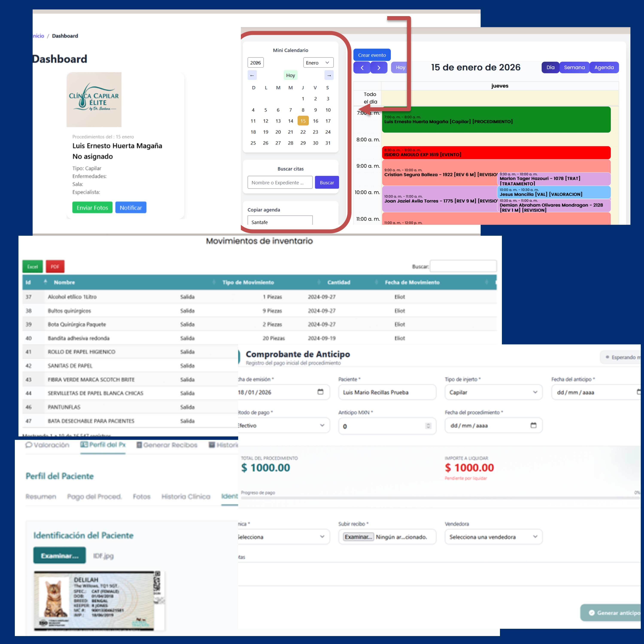Export inventory table to PDF
644x644 pixels.
55,267
